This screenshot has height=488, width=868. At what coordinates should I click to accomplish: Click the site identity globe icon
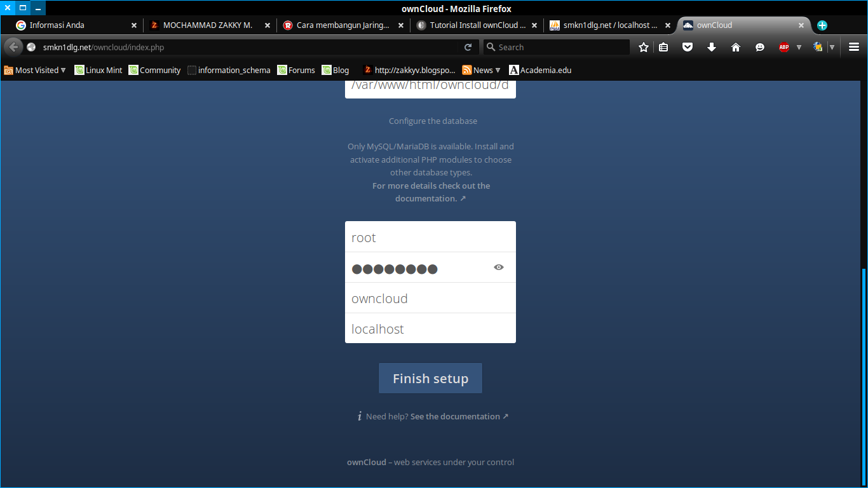click(x=31, y=47)
